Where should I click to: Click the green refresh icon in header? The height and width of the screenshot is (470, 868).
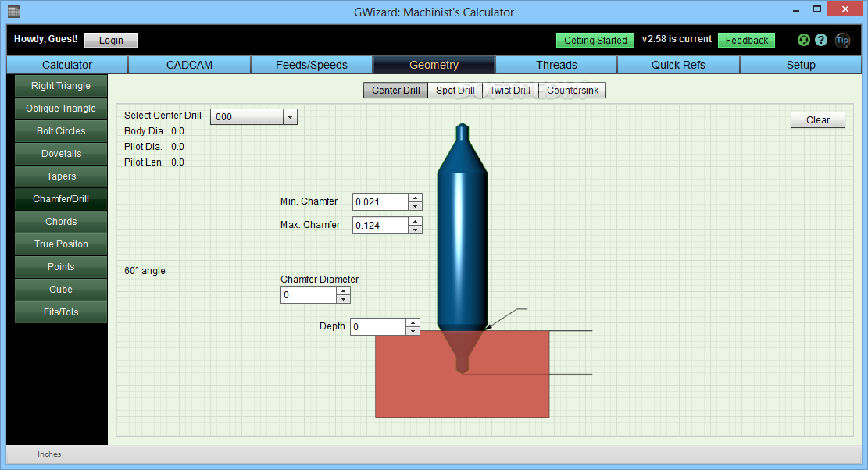[804, 40]
